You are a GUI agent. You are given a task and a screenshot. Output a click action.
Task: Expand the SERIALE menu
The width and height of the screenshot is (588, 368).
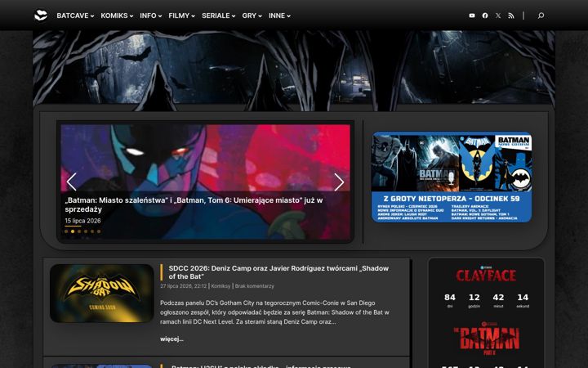218,16
